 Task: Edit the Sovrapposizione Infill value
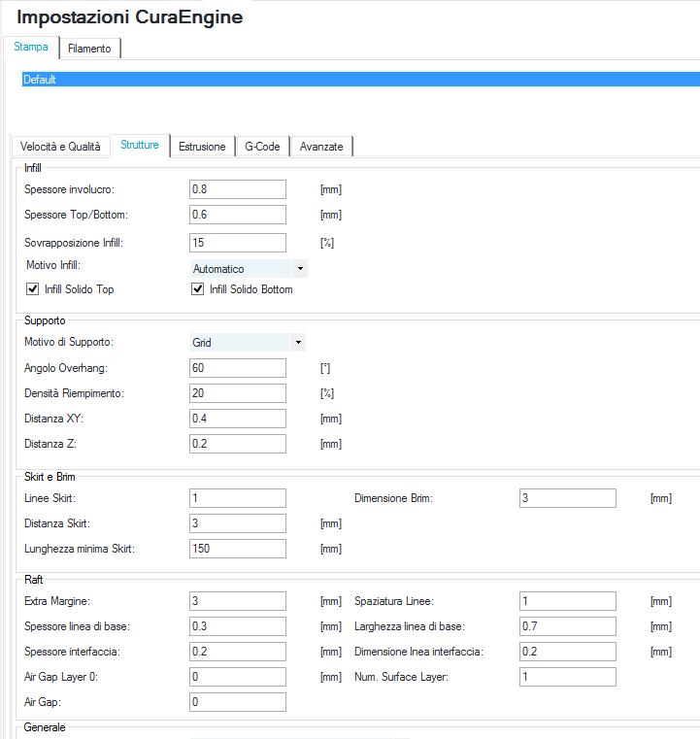(x=238, y=243)
